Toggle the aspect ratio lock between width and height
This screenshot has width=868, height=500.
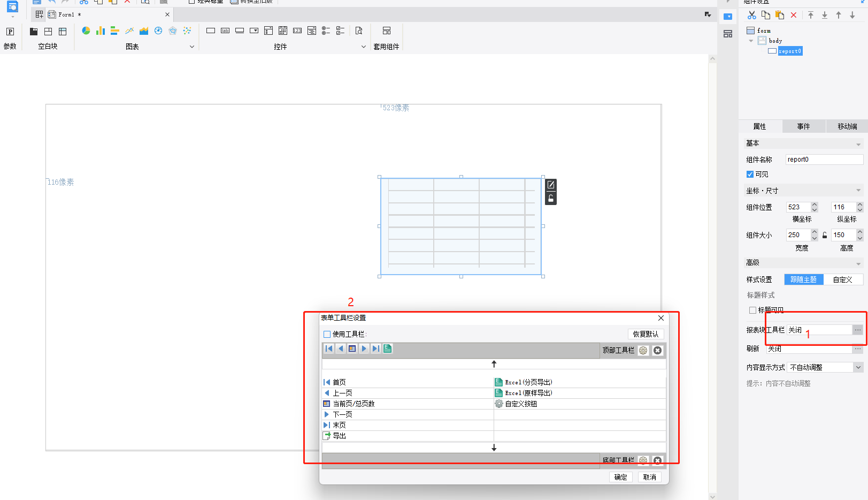tap(825, 235)
